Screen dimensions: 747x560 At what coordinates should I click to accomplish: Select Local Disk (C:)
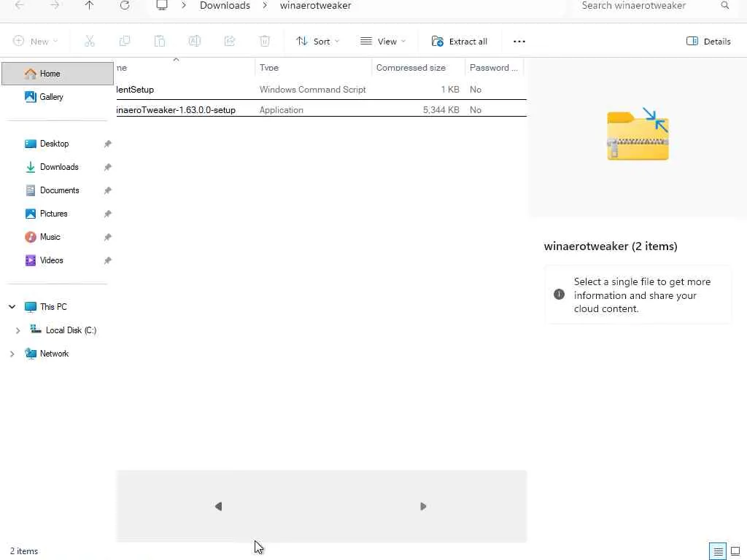71,330
